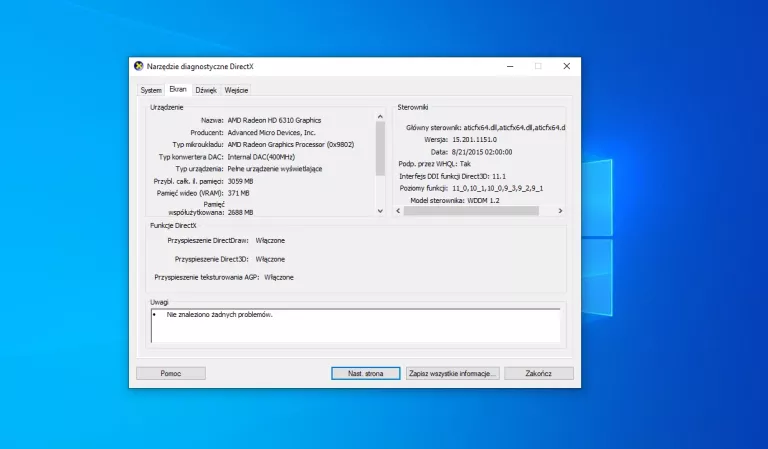The image size is (768, 449).
Task: Click the text 'AMD Radeon HD 6310 Graphics'
Action: pyautogui.click(x=274, y=120)
